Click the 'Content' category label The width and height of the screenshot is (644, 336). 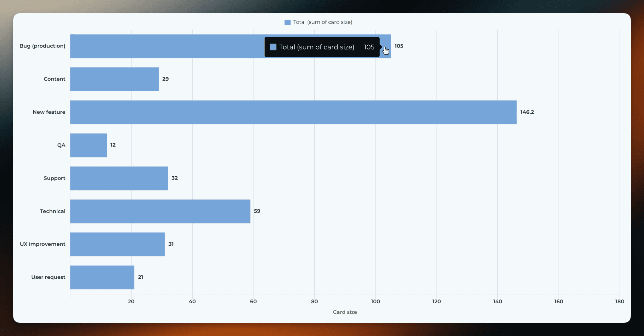click(x=54, y=79)
